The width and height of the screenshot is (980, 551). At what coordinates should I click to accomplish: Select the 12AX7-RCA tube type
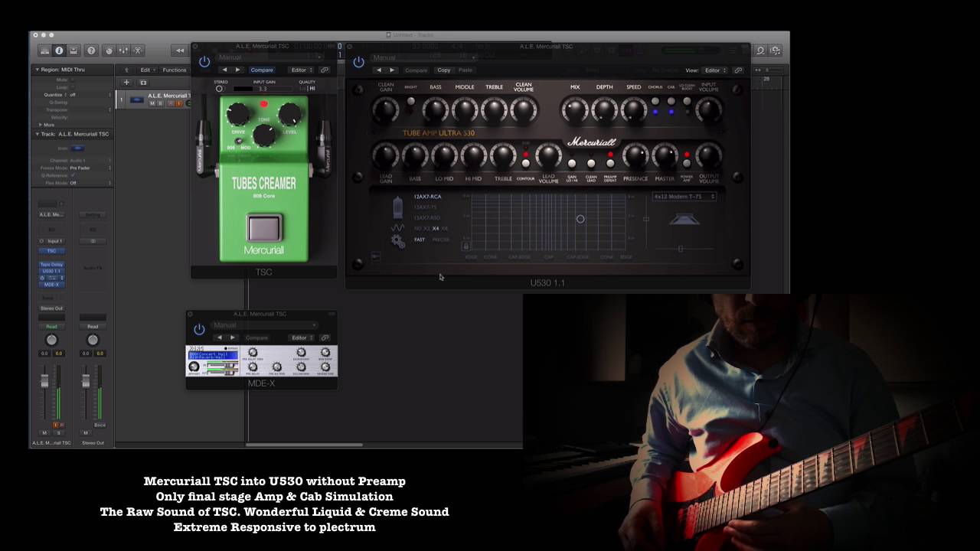(427, 197)
